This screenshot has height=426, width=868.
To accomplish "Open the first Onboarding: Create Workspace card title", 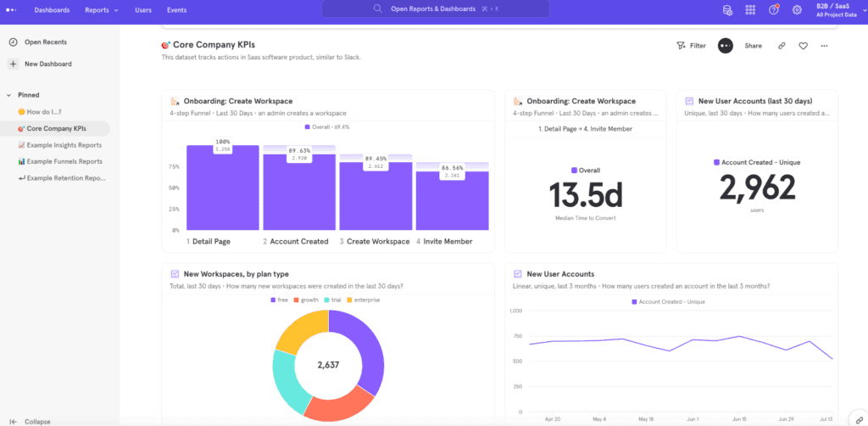I will coord(238,101).
